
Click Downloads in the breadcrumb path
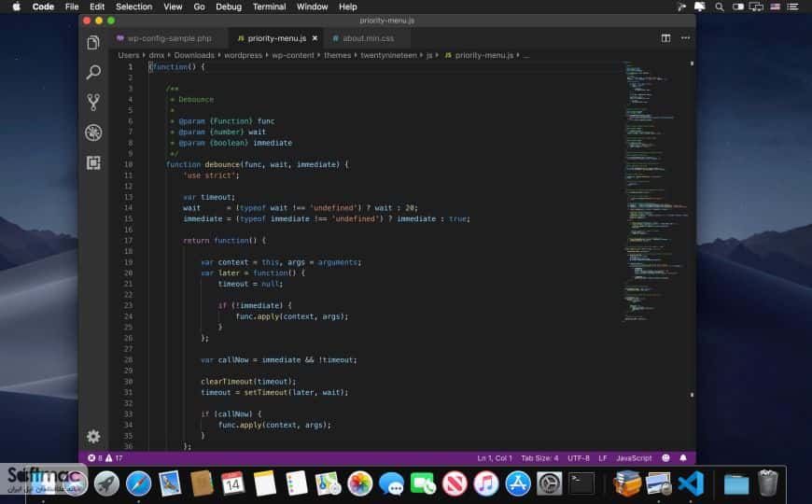click(194, 55)
